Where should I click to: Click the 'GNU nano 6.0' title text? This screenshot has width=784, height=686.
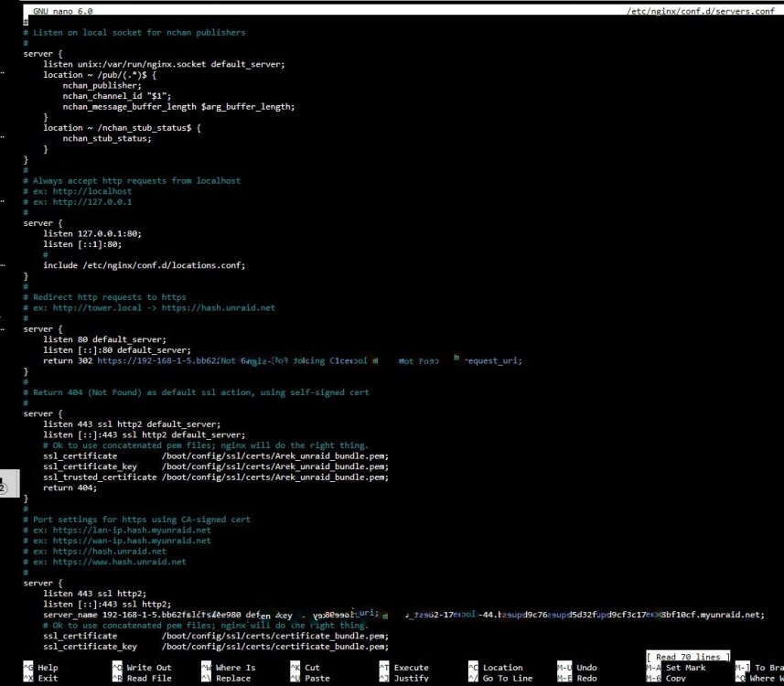tap(62, 11)
